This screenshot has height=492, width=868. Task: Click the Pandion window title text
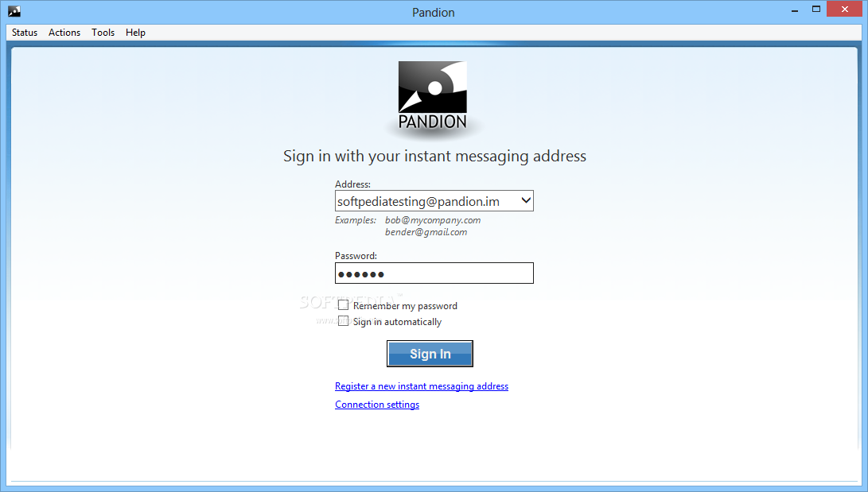(434, 12)
